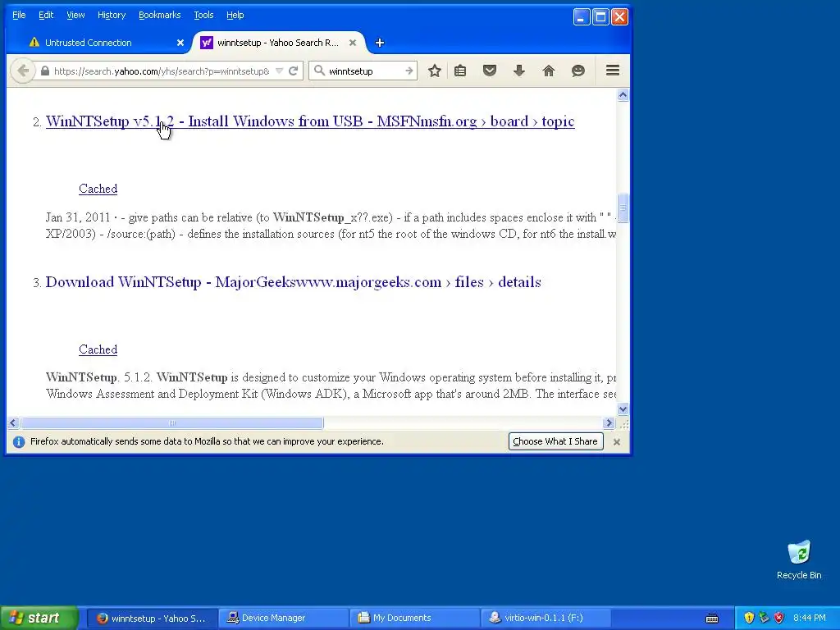
Task: Select the winntsetup Yahoo Search tab
Action: point(277,43)
